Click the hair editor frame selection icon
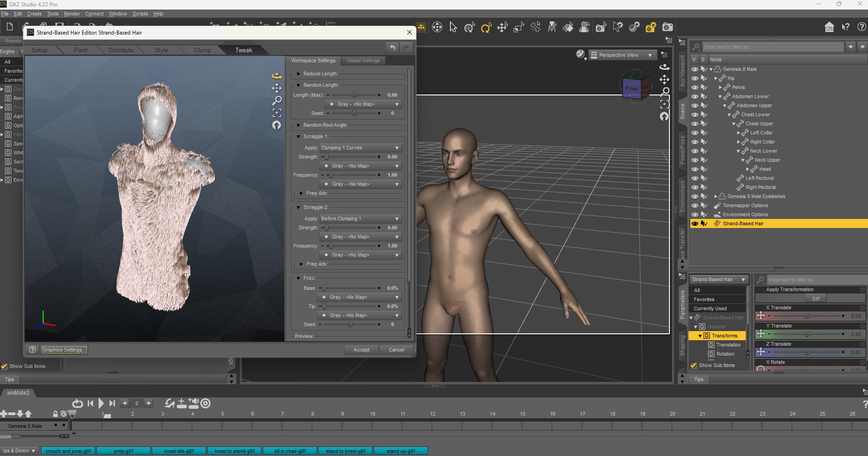The width and height of the screenshot is (868, 456). pos(276,113)
